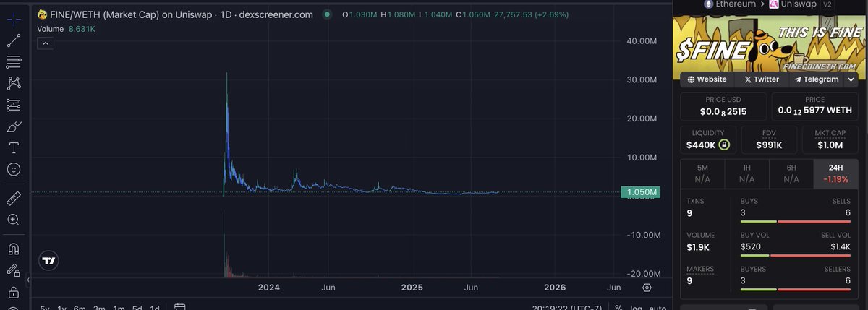868x310 pixels.
Task: Click the Volume 8.631K indicator label
Action: click(x=67, y=30)
